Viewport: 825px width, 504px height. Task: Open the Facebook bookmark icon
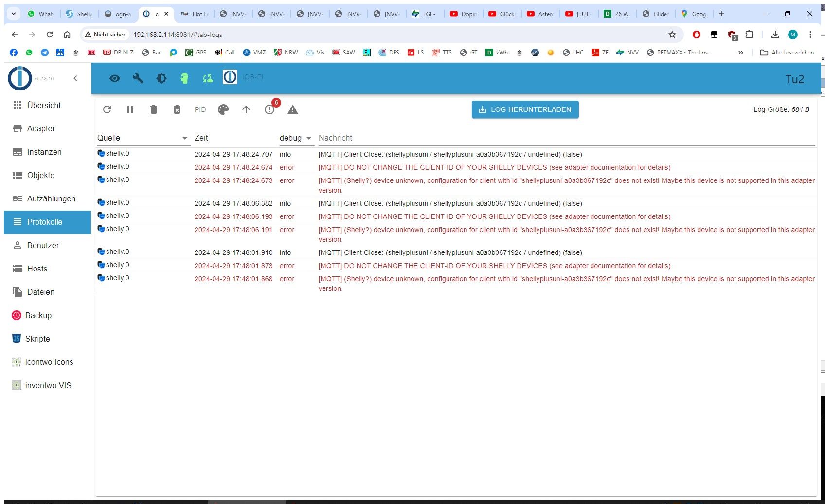14,53
